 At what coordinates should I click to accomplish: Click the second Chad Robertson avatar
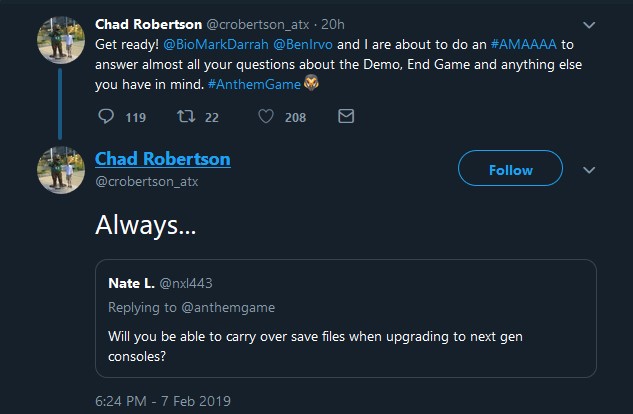59,168
